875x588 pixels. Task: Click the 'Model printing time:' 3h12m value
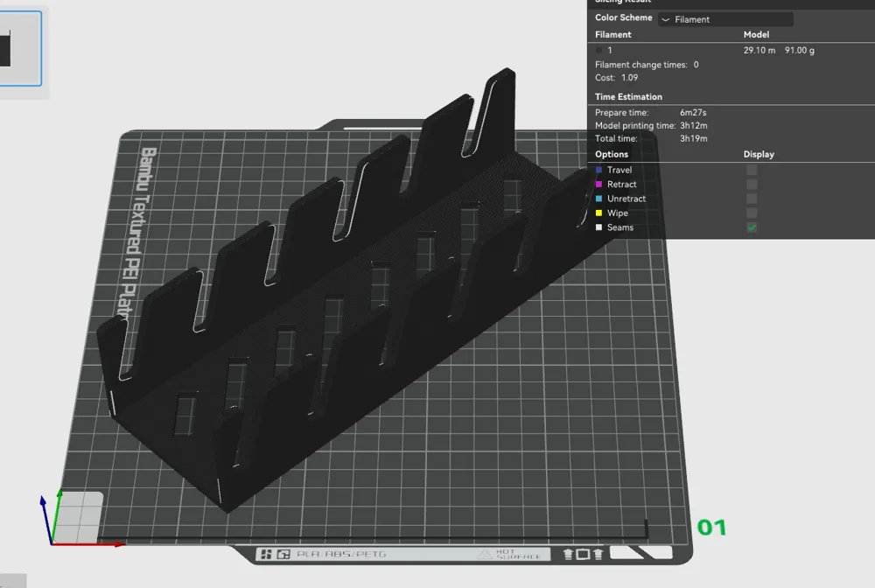point(693,125)
